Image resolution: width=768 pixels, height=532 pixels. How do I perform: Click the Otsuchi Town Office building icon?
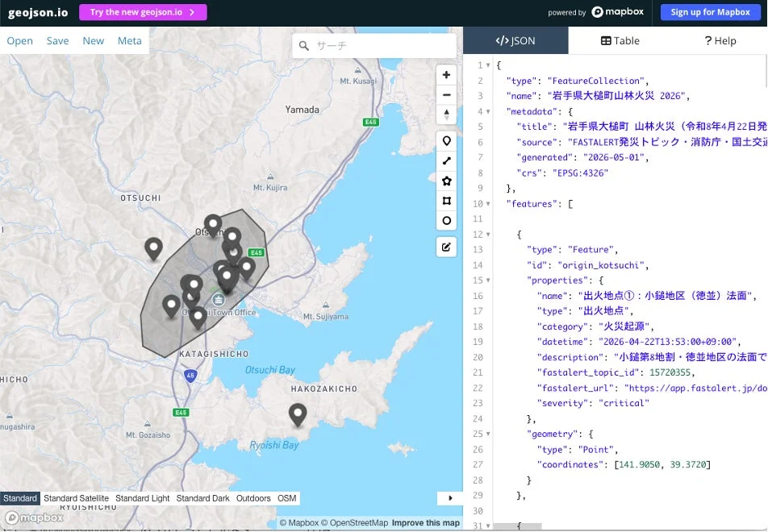pos(218,299)
